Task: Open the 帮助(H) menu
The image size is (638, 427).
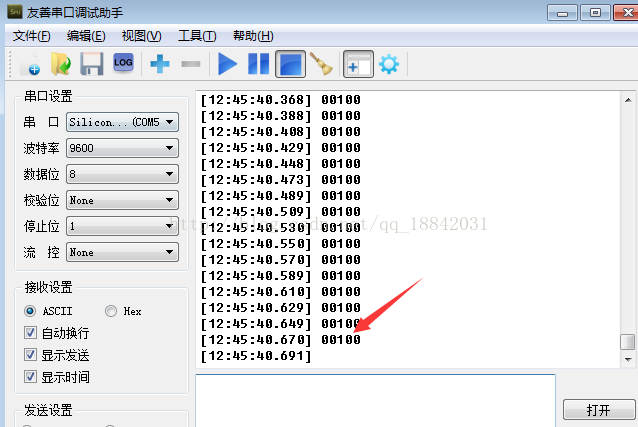Action: click(x=253, y=36)
